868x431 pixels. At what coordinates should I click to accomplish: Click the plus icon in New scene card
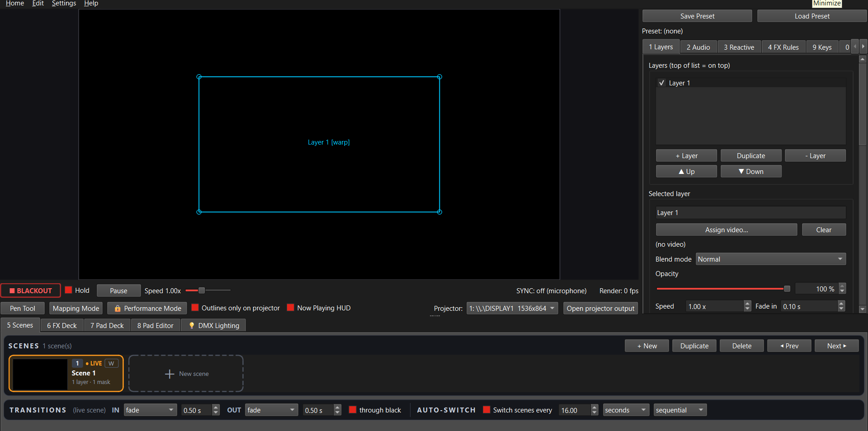click(170, 374)
